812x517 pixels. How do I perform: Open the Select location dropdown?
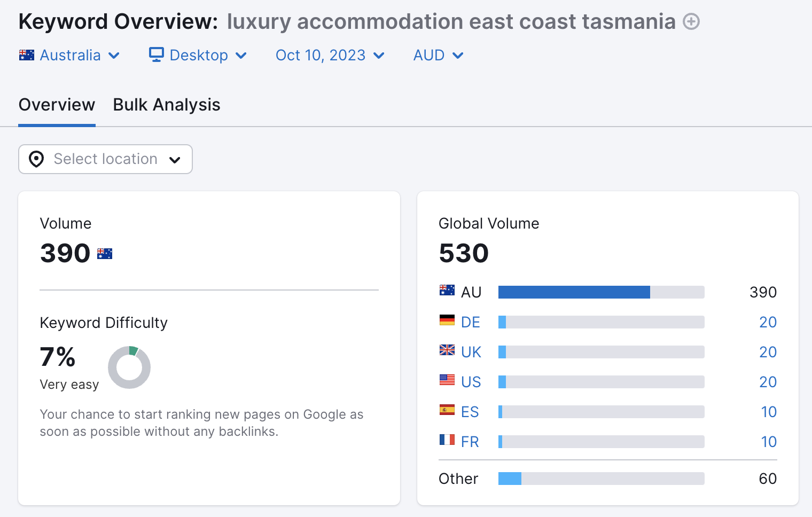click(x=105, y=159)
